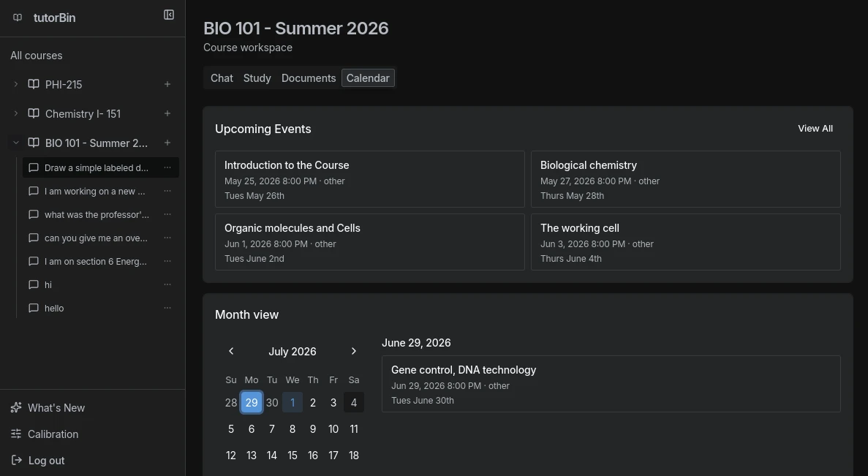This screenshot has width=868, height=476.
Task: Open 'Introduction to the Course' event card
Action: (x=370, y=179)
